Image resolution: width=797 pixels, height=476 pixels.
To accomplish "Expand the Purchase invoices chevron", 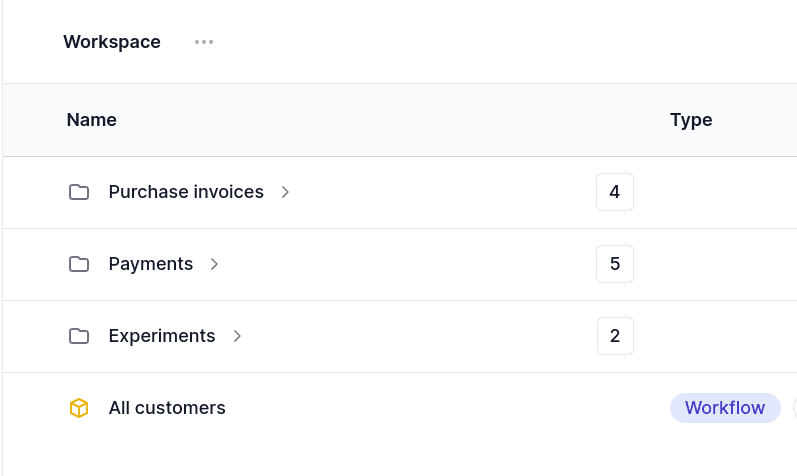I will (285, 192).
